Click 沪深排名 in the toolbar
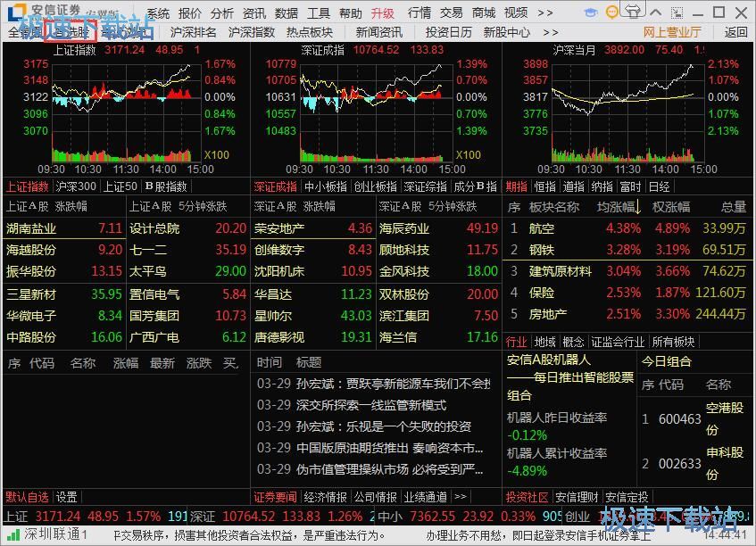 point(194,32)
